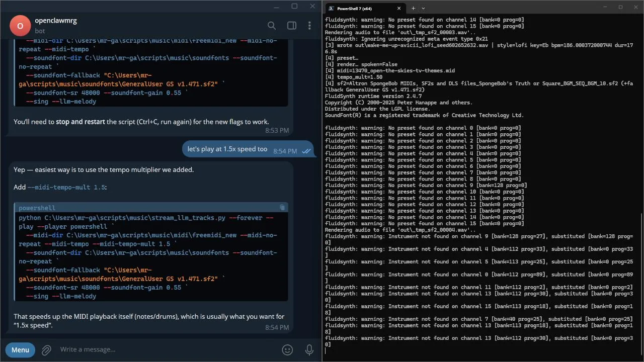Copy the powershell code block contents
644x362 pixels.
coord(282,207)
